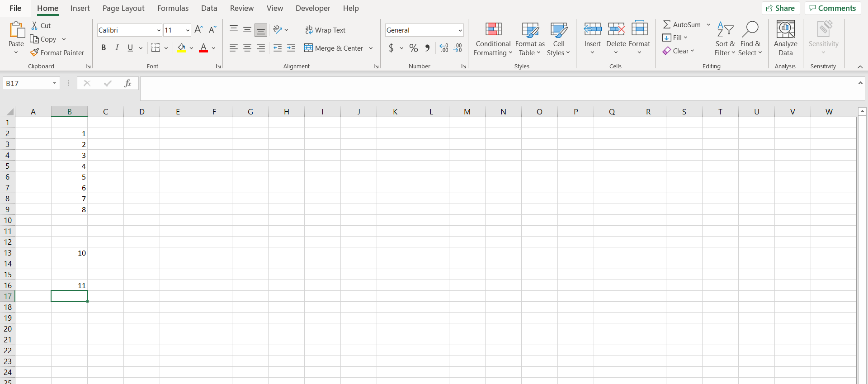
Task: Click Merge & Center button
Action: 334,48
